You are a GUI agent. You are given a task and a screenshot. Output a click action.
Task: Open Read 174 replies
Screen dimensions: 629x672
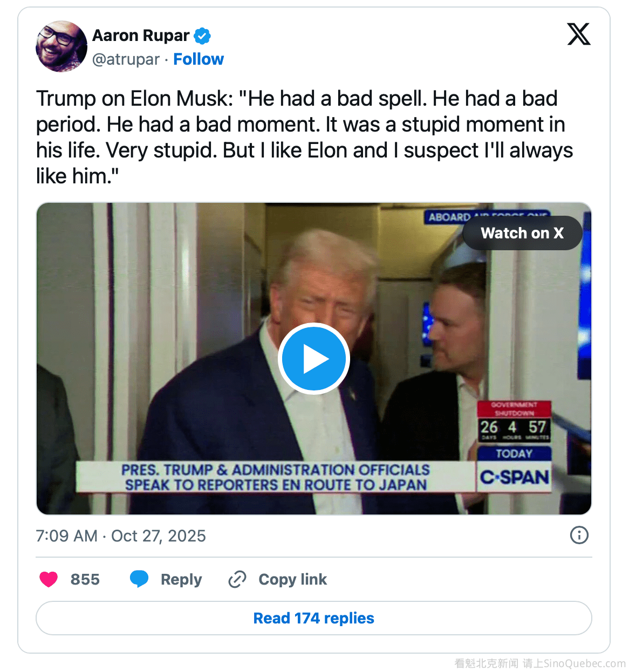313,618
